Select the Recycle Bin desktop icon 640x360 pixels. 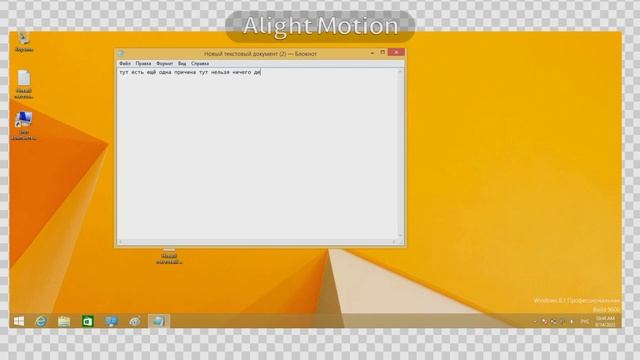point(24,42)
